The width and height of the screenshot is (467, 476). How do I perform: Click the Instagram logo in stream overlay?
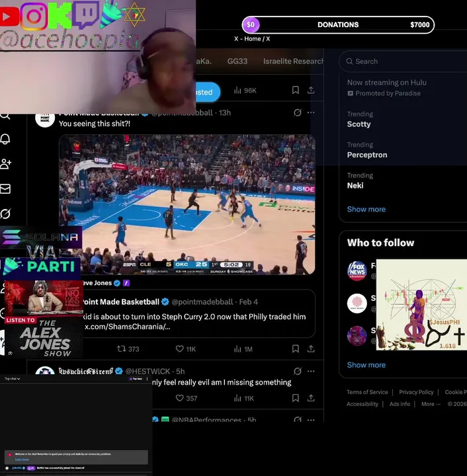click(34, 16)
